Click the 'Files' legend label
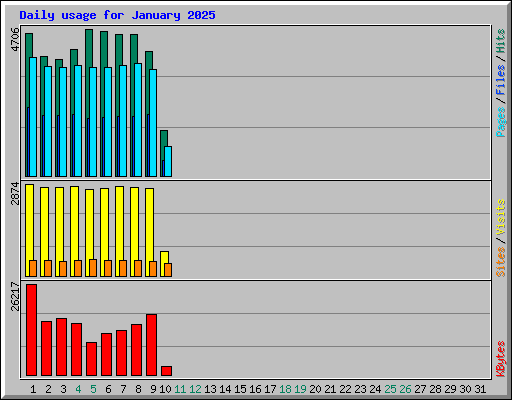Viewport: 512px width, 400px height. (x=500, y=80)
